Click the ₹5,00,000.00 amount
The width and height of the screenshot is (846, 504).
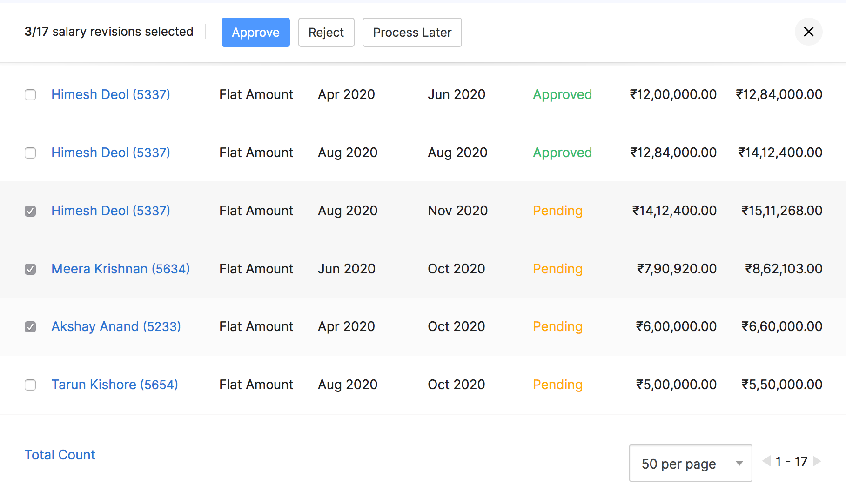pyautogui.click(x=676, y=385)
